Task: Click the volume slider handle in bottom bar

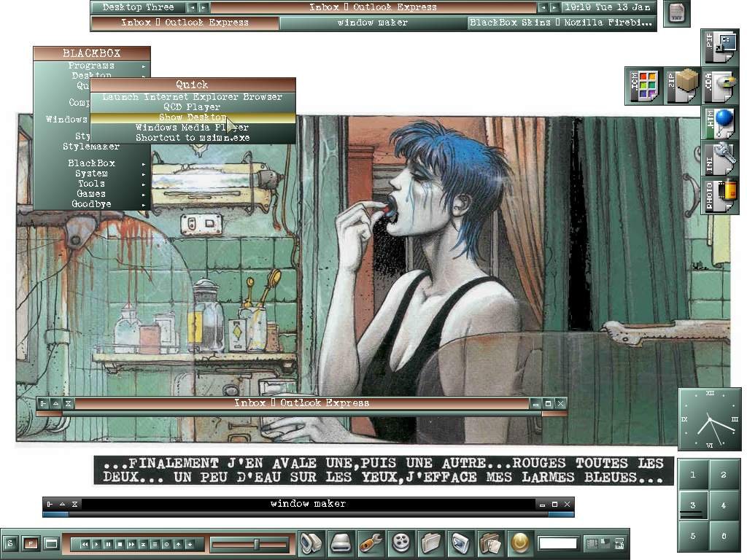Action: pyautogui.click(x=256, y=544)
